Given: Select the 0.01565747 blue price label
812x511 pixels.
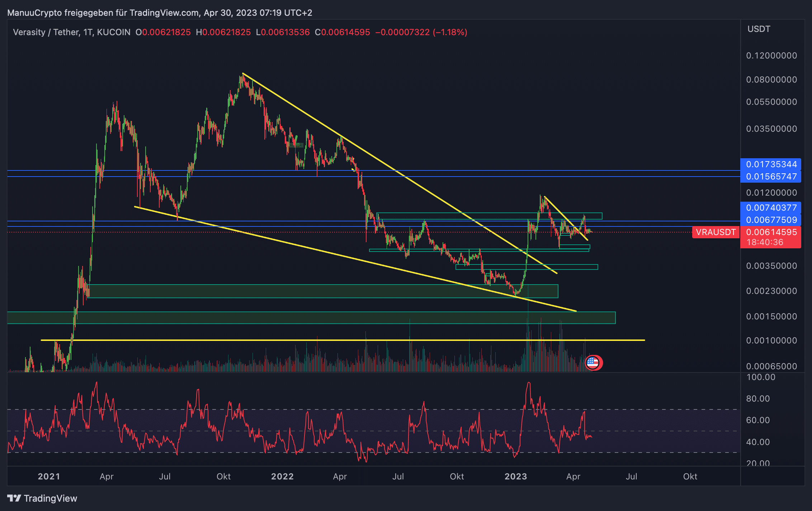Looking at the screenshot, I should point(771,177).
